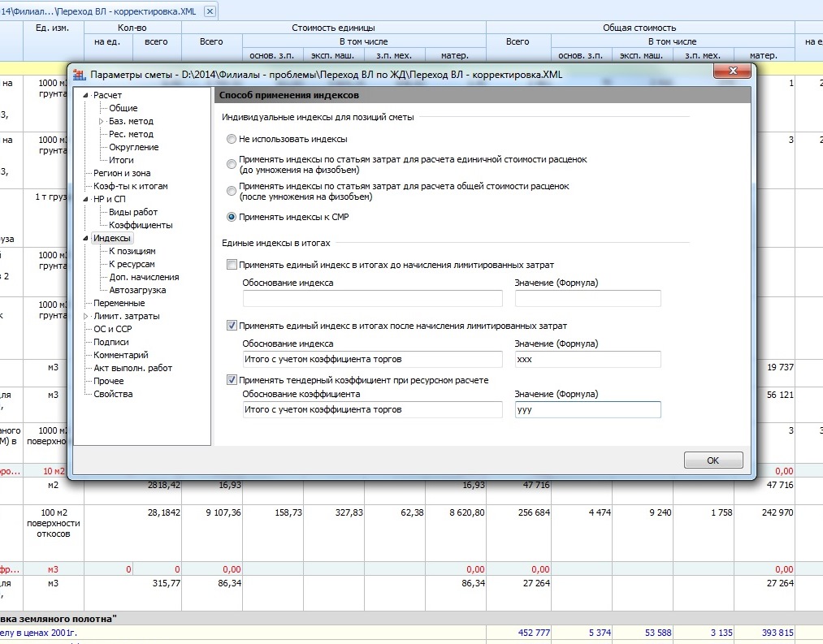Image resolution: width=823 pixels, height=644 pixels.
Task: Click the value field containing 'yyy'
Action: click(587, 410)
